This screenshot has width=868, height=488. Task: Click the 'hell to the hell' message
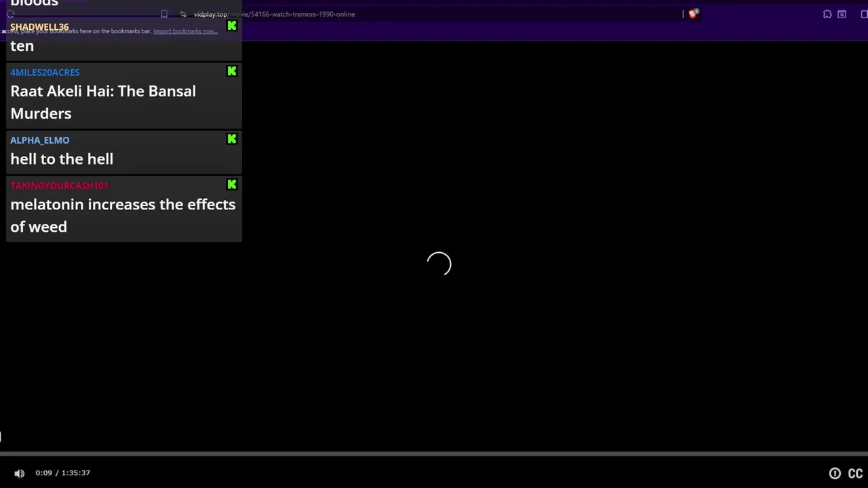pos(62,159)
